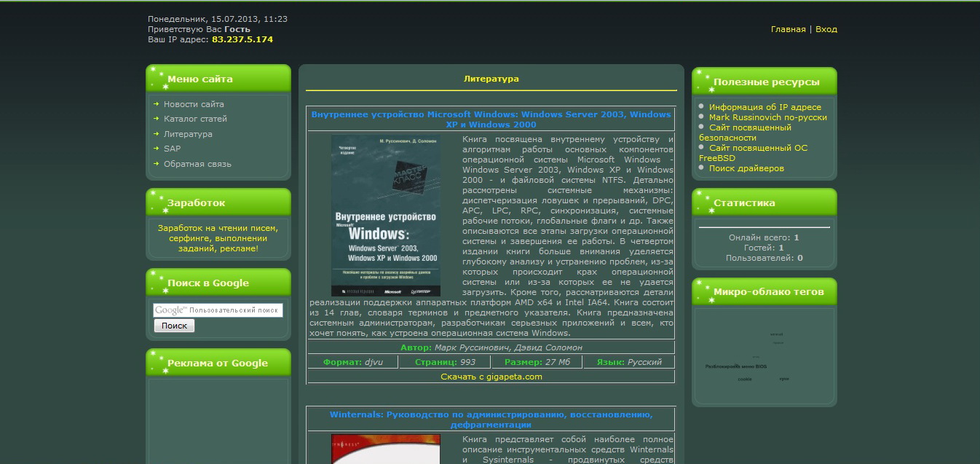Image resolution: width=980 pixels, height=464 pixels.
Task: Click the Пользователей: 0 statistic
Action: coord(764,258)
